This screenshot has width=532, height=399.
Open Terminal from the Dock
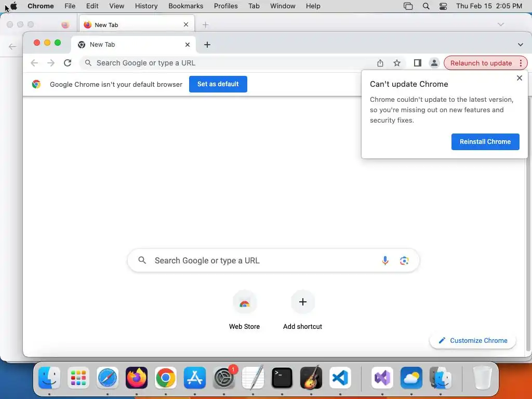click(282, 378)
